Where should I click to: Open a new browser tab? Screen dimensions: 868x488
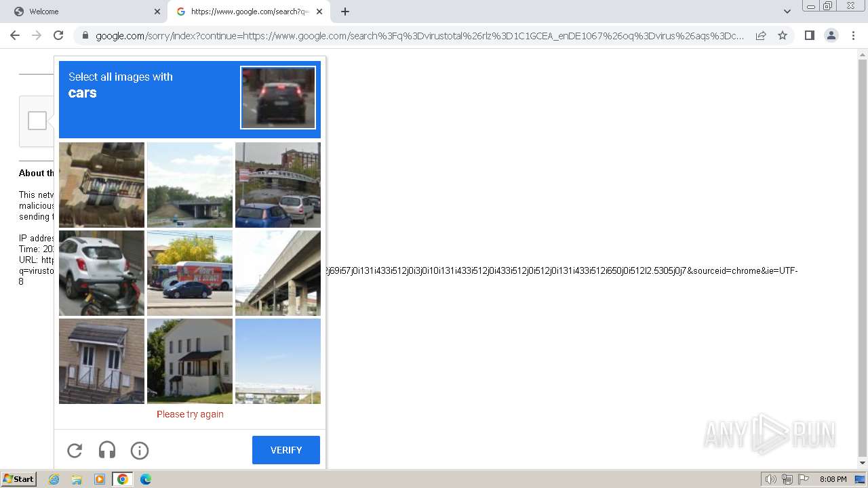point(345,12)
